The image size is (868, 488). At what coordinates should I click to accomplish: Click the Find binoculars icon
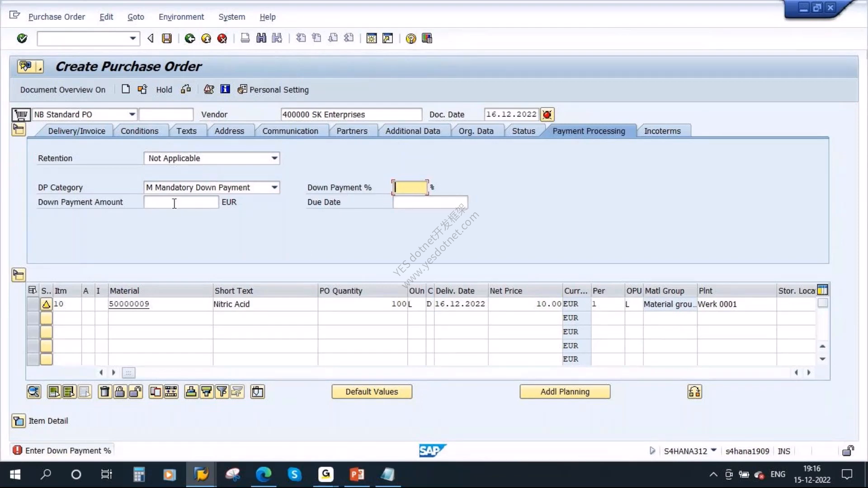tap(261, 38)
